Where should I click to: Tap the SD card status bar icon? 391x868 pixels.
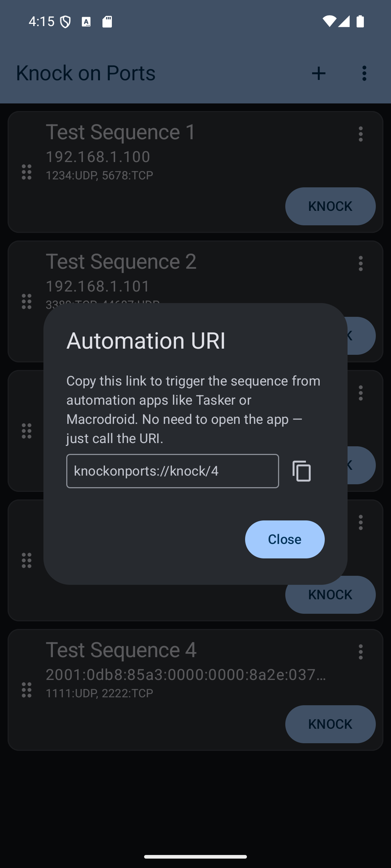[x=107, y=22]
